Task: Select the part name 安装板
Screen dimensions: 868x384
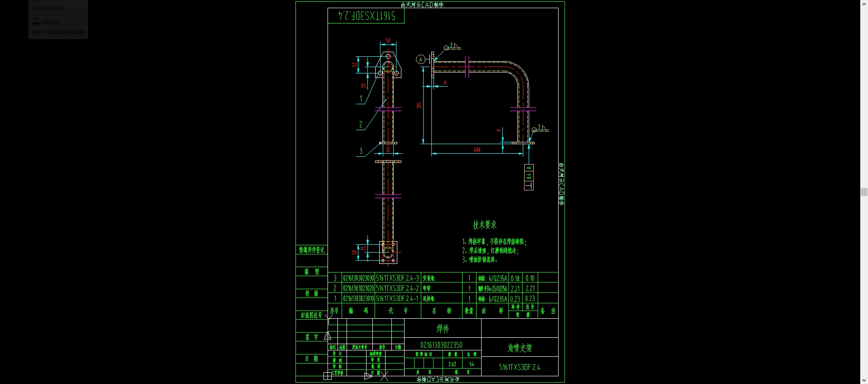Action: tap(429, 278)
